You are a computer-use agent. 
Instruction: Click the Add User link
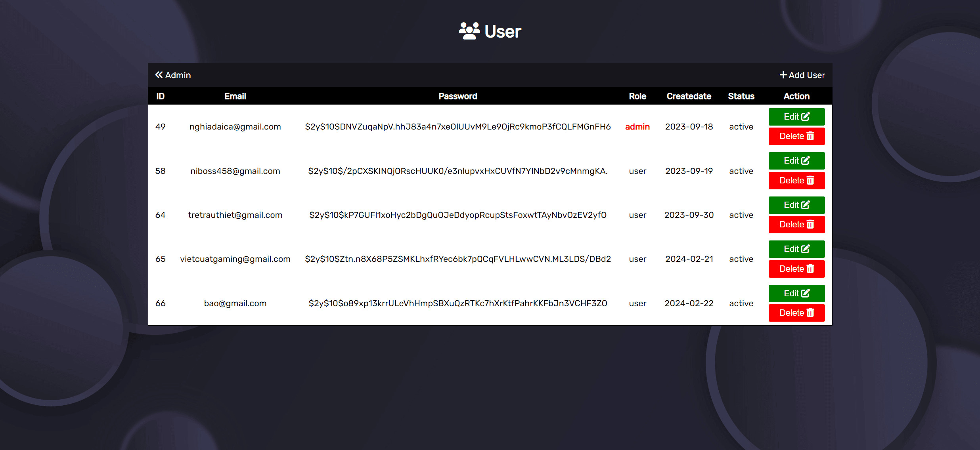(802, 75)
